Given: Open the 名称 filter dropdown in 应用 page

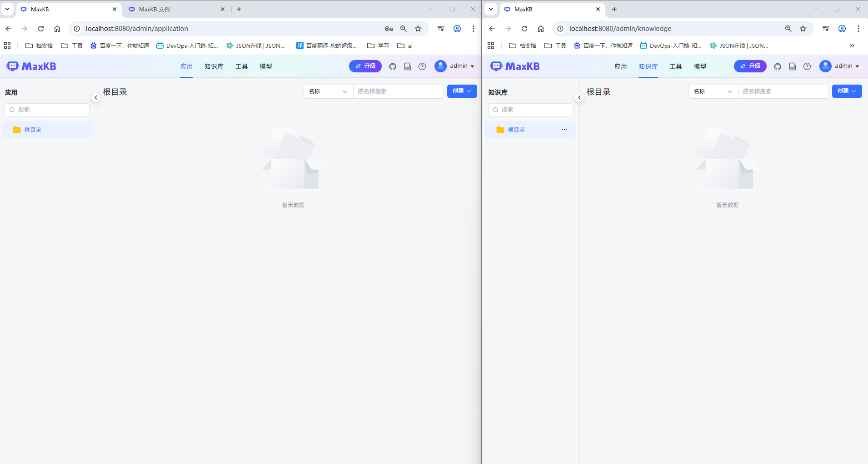Looking at the screenshot, I should coord(328,91).
